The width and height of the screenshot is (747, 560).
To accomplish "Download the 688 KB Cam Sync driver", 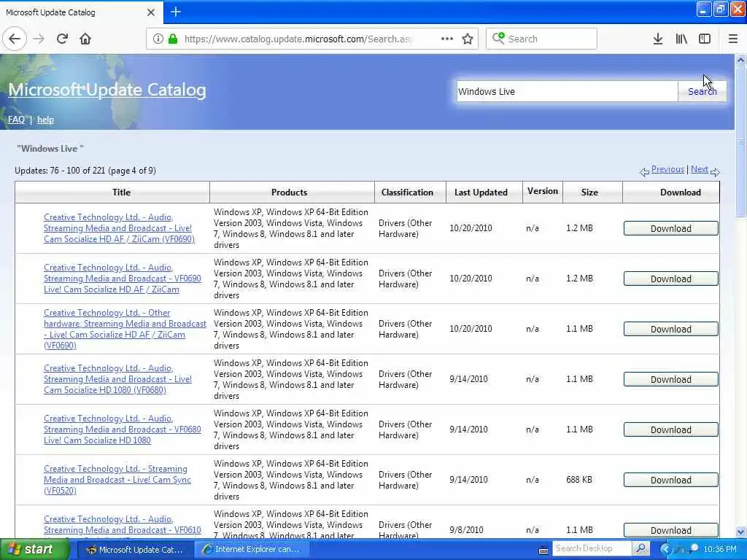I will point(671,480).
